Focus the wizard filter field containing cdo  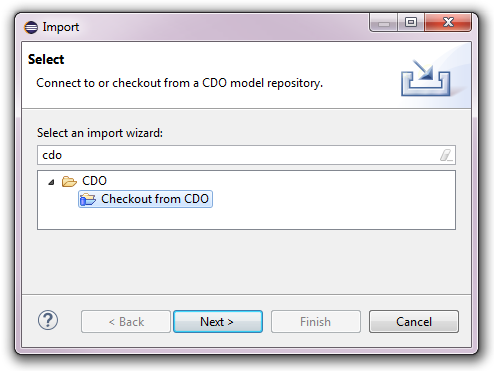(x=246, y=155)
